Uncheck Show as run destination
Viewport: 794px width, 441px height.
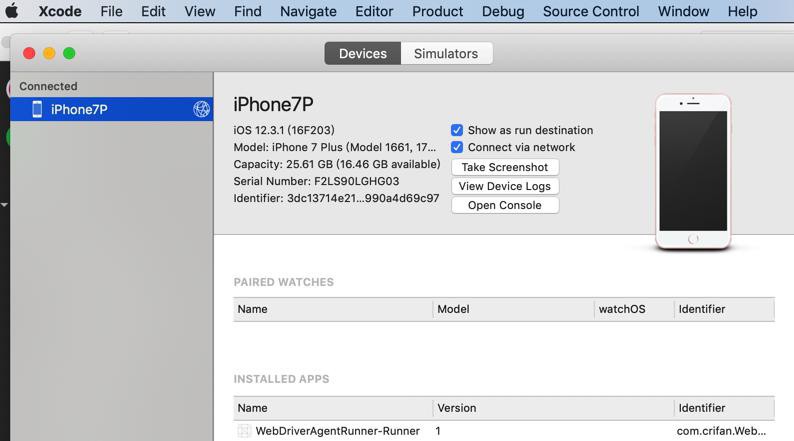pos(457,130)
